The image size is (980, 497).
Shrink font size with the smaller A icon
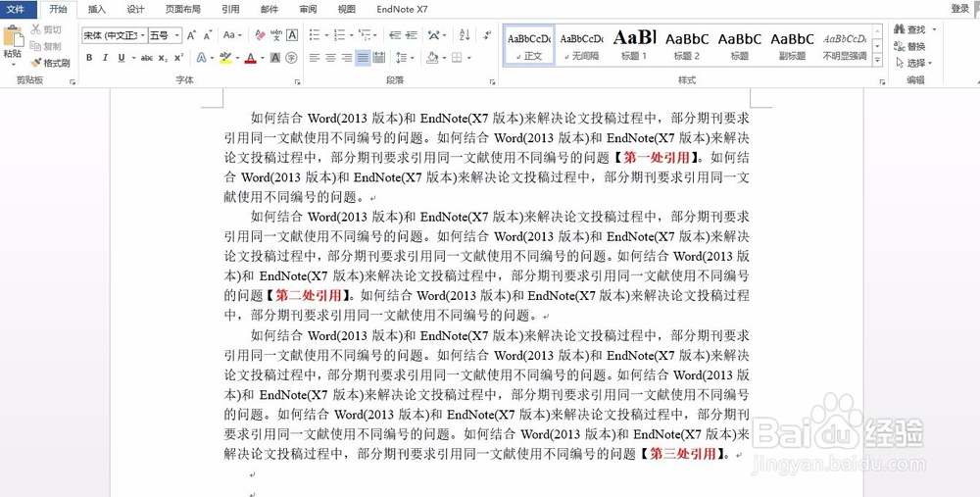[x=208, y=35]
